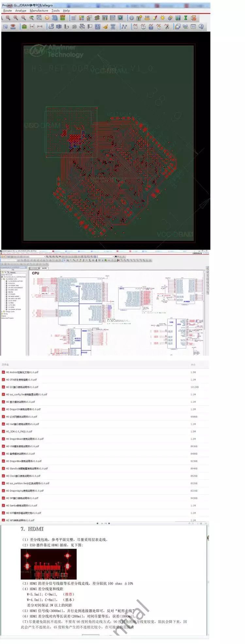
Task: Click the measure dimension icon in second toolbar row
Action: click(40, 26)
